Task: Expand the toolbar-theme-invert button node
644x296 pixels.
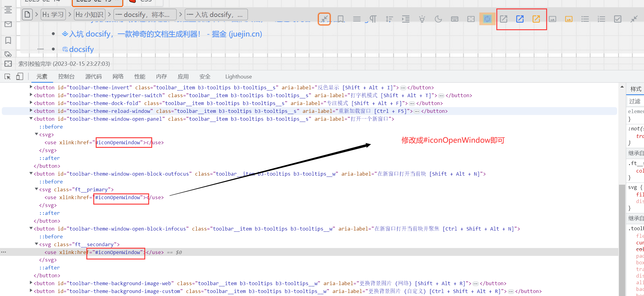Action: pyautogui.click(x=31, y=87)
